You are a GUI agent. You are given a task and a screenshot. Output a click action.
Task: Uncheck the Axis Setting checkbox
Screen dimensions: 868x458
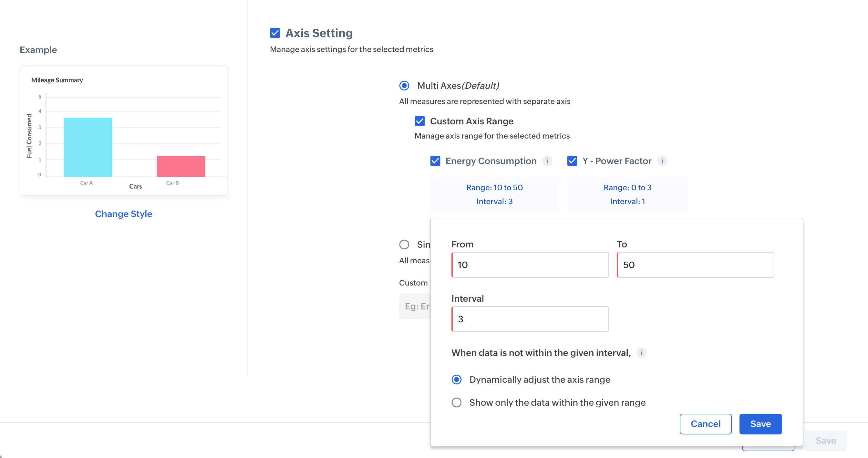[275, 33]
